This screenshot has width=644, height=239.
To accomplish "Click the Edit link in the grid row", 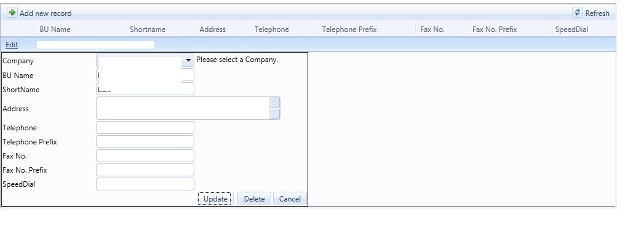I will click(12, 45).
